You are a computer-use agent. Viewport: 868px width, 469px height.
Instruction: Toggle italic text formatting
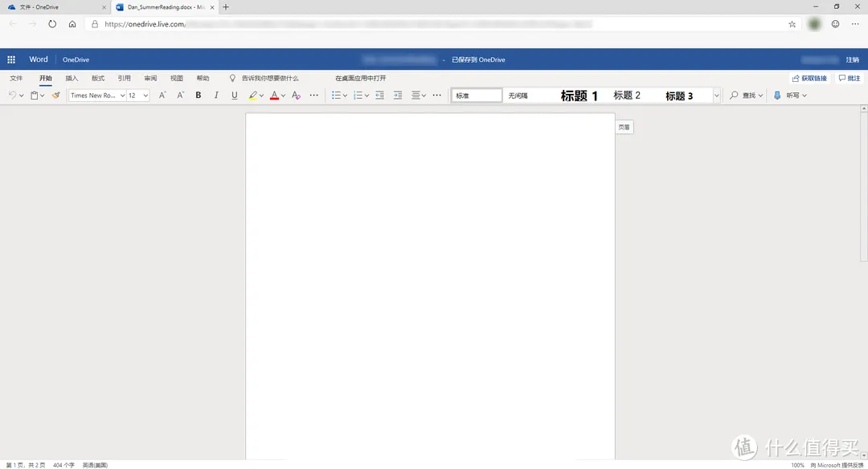click(216, 96)
